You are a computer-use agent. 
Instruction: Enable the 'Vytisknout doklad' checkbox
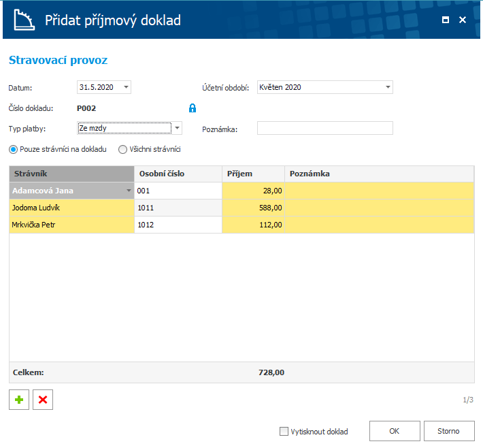(284, 431)
